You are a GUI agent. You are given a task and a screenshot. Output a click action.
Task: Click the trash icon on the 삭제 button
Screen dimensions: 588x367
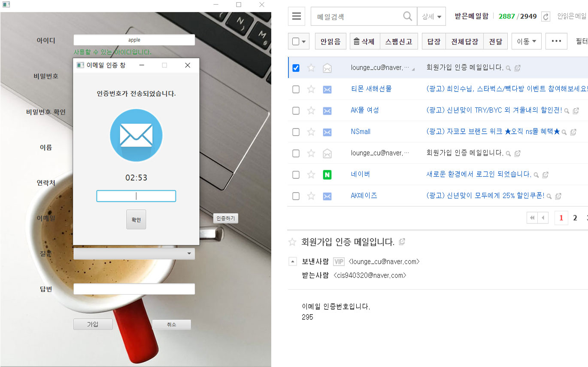pos(358,41)
